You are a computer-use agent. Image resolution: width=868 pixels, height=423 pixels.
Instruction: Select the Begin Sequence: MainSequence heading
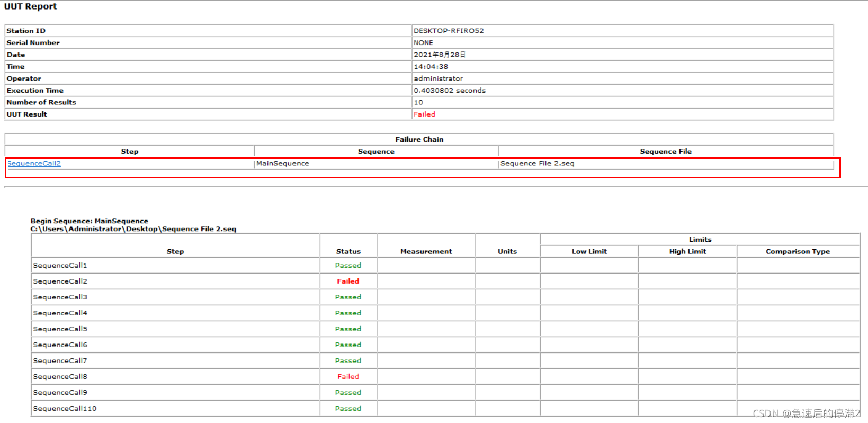coord(89,221)
